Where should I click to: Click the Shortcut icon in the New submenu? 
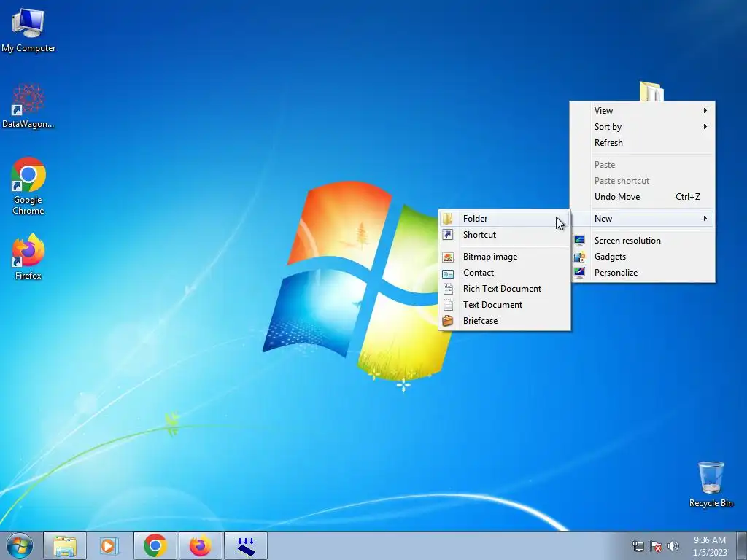pyautogui.click(x=448, y=235)
